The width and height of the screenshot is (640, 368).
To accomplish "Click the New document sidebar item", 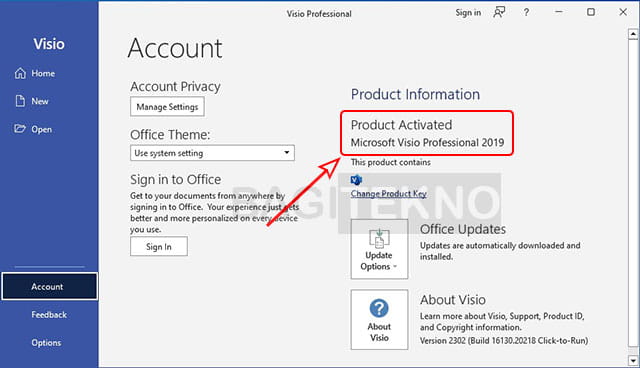I will (x=32, y=101).
